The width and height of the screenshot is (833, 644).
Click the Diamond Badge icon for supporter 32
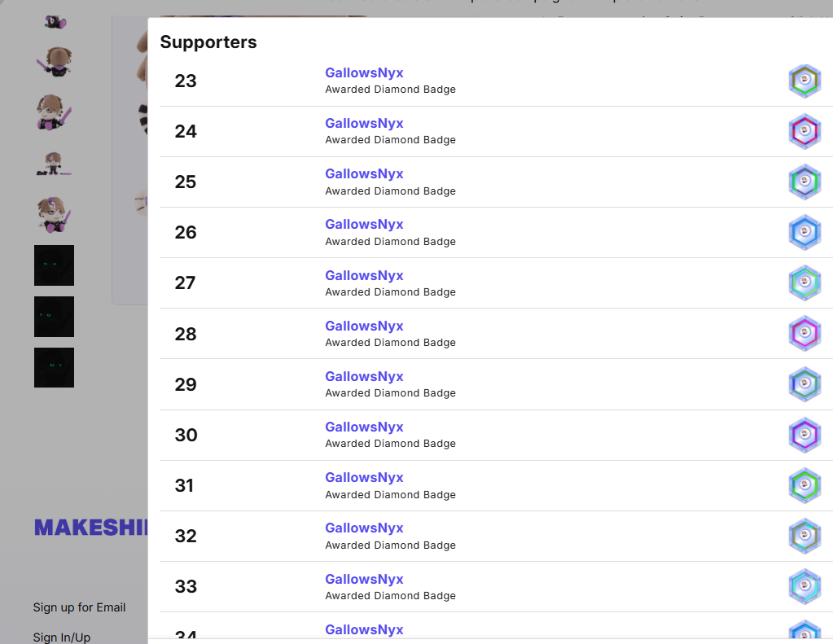click(x=805, y=536)
